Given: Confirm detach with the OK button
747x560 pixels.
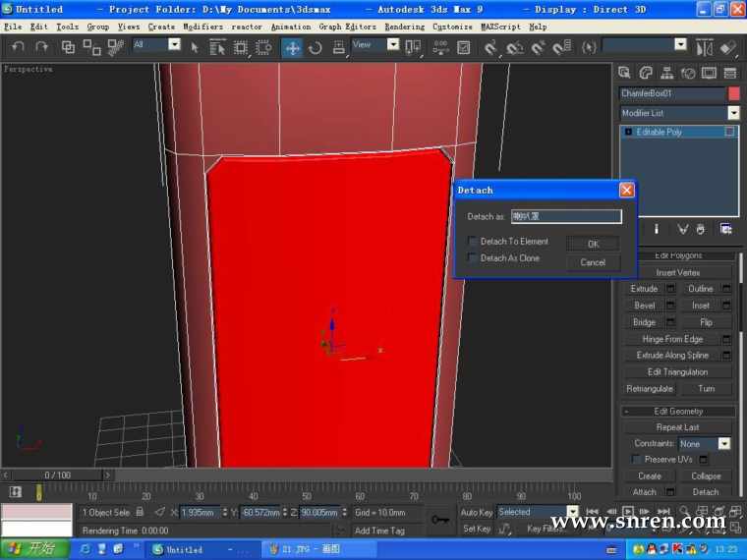Looking at the screenshot, I should 593,244.
